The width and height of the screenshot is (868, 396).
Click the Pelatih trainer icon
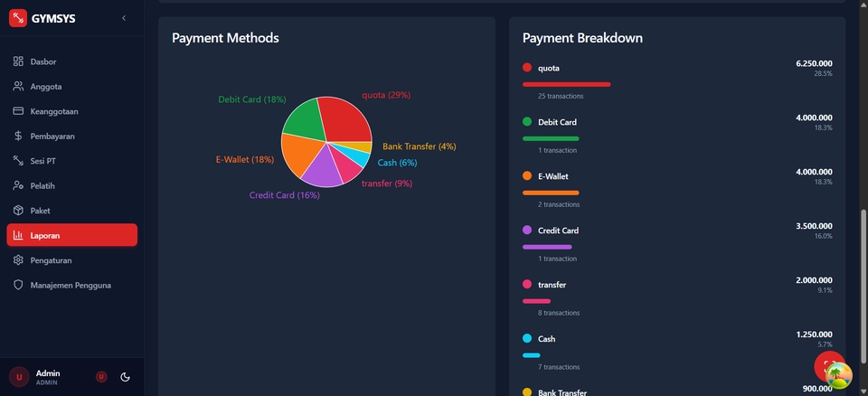click(x=18, y=185)
